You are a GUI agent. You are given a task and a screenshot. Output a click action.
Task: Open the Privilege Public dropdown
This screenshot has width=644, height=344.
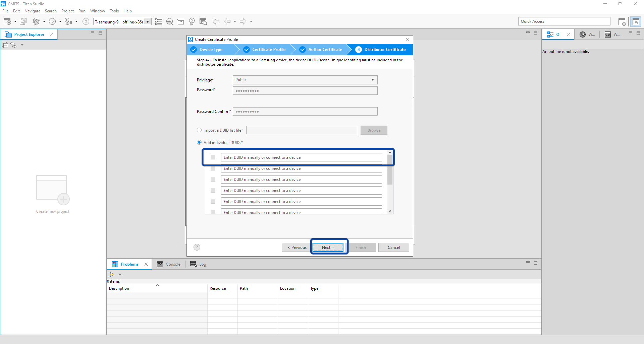[305, 80]
